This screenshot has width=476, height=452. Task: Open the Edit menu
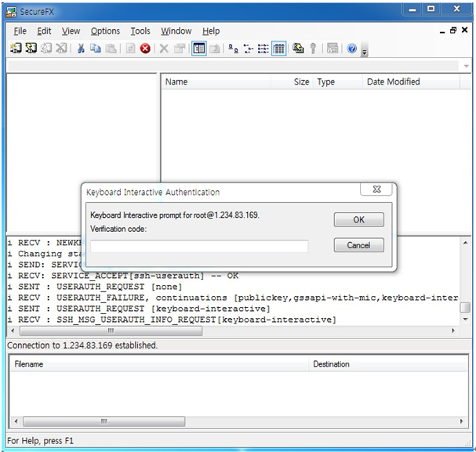coord(44,31)
